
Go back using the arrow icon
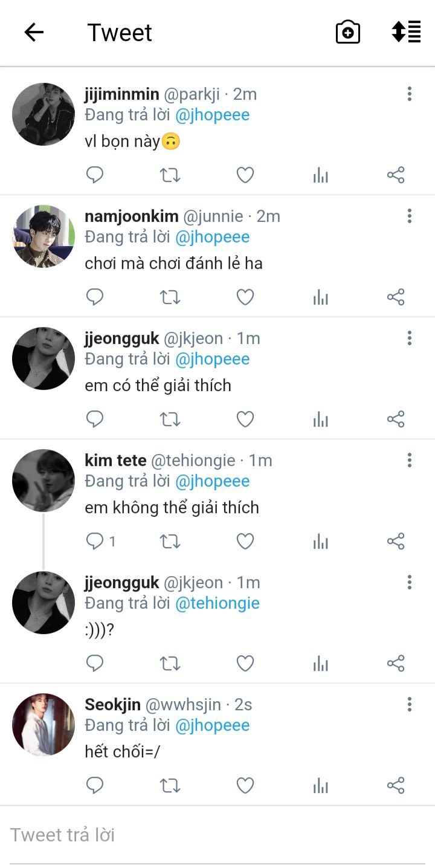click(x=34, y=32)
